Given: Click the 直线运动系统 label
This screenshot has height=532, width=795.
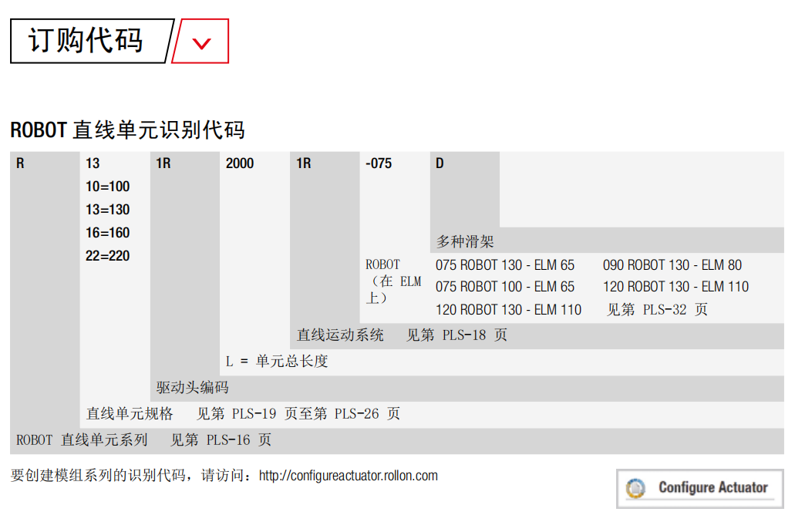Looking at the screenshot, I should [340, 335].
